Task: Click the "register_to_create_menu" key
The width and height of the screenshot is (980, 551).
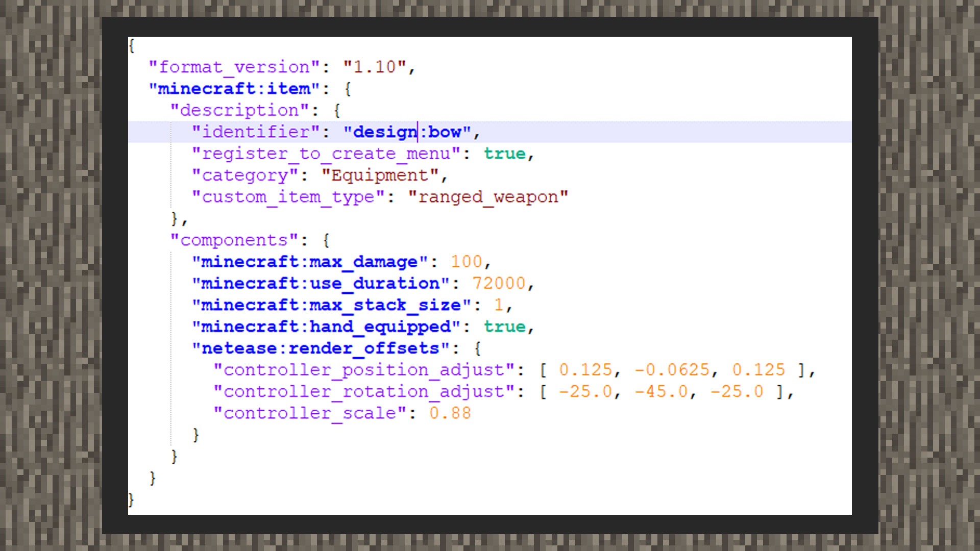Action: [326, 154]
